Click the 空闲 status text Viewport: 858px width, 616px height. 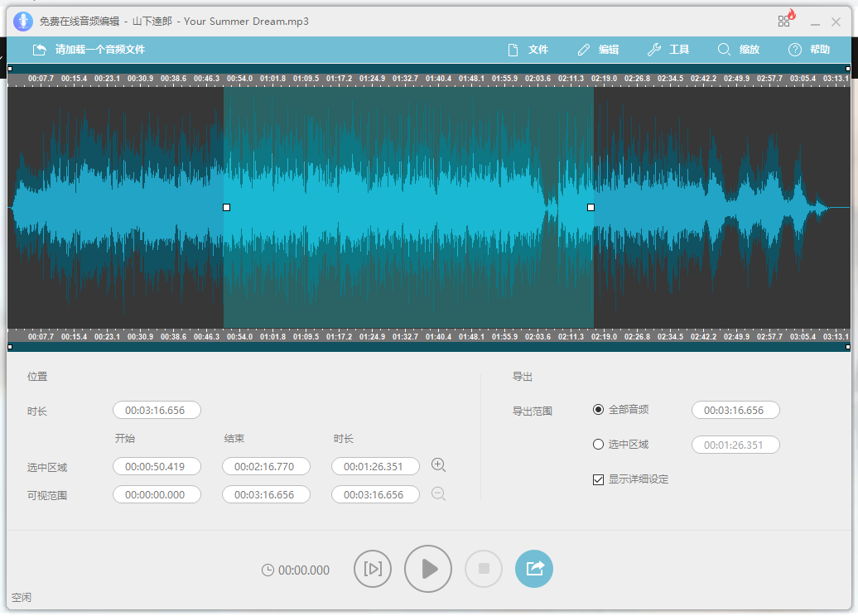[x=22, y=598]
